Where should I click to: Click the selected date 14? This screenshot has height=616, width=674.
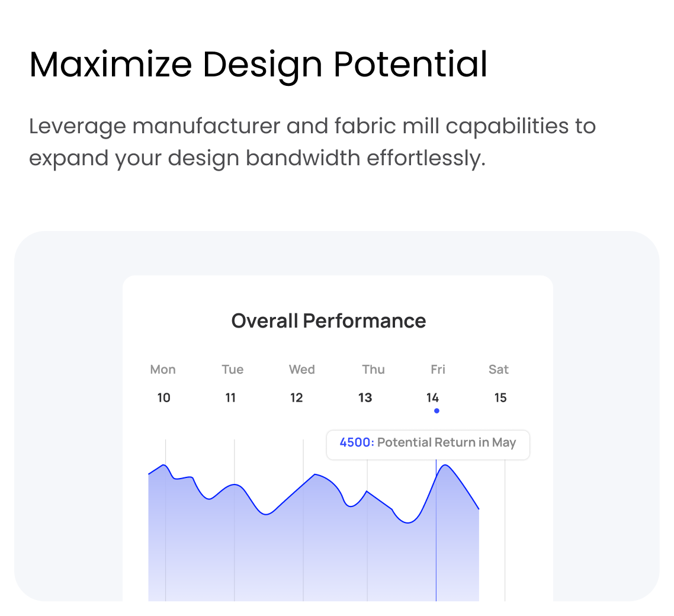(x=433, y=398)
